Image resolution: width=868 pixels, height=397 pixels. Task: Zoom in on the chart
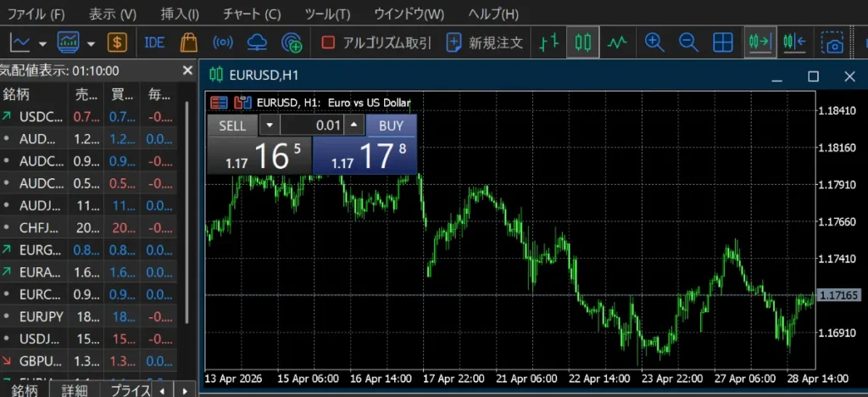coord(654,42)
